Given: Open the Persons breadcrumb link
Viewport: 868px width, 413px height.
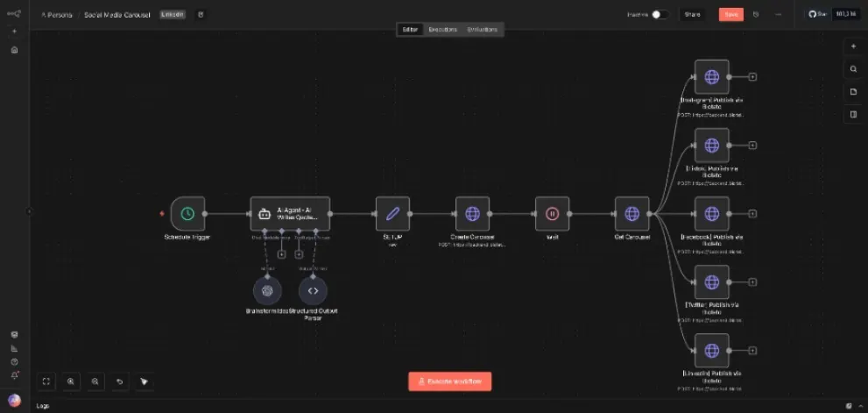Looking at the screenshot, I should pyautogui.click(x=56, y=15).
